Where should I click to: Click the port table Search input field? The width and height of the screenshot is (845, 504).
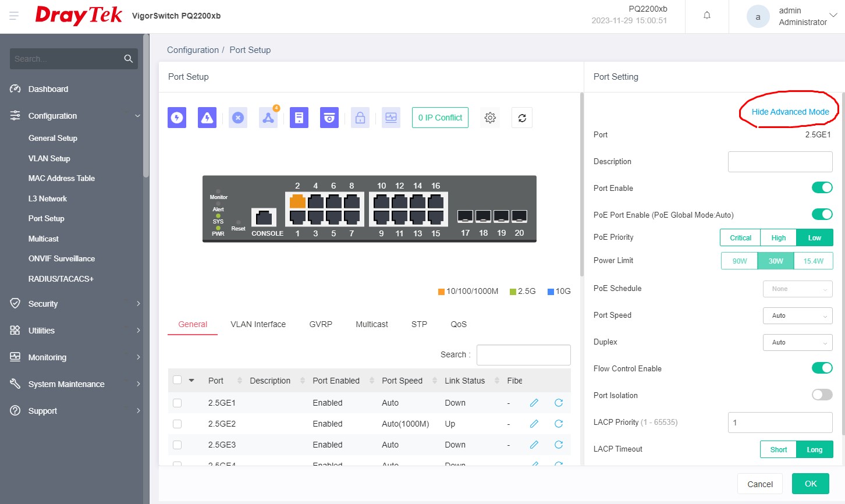(x=523, y=354)
